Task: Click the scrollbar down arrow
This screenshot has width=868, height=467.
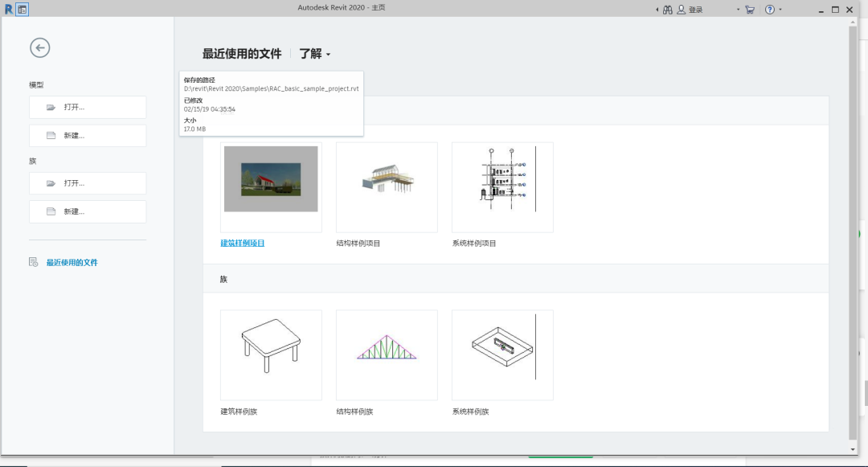Action: (x=853, y=449)
